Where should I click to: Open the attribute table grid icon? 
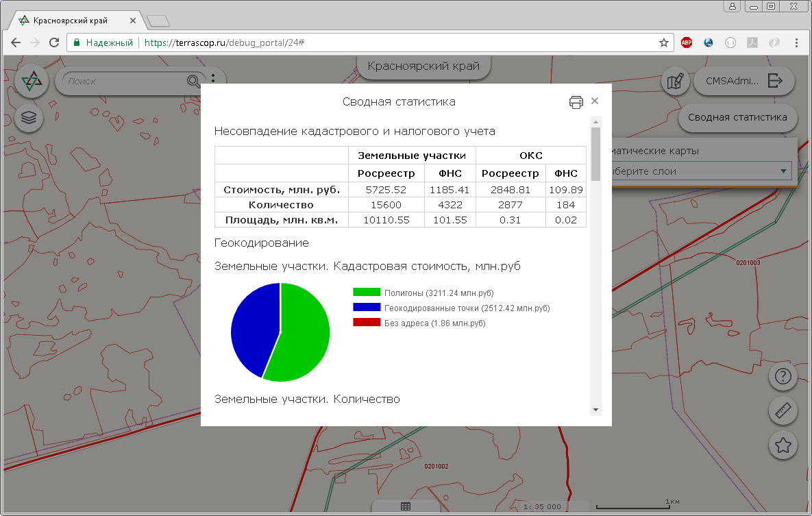[405, 507]
